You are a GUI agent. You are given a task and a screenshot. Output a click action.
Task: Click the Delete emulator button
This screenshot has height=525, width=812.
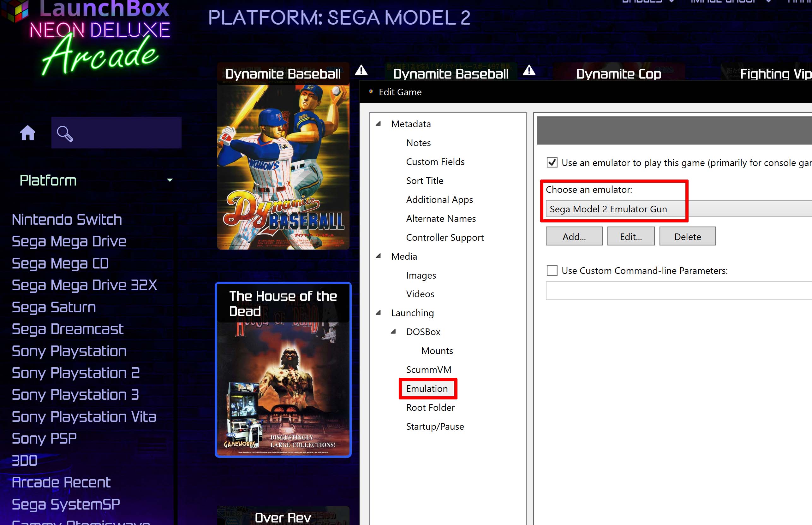pos(687,236)
